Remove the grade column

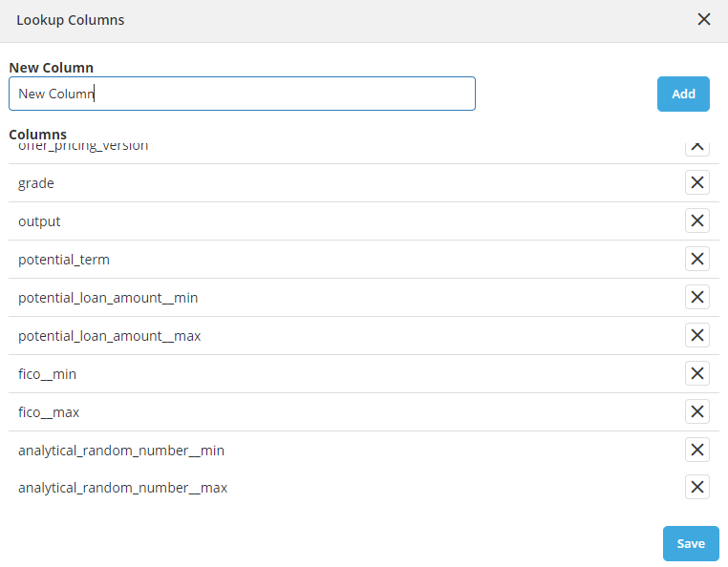(697, 182)
